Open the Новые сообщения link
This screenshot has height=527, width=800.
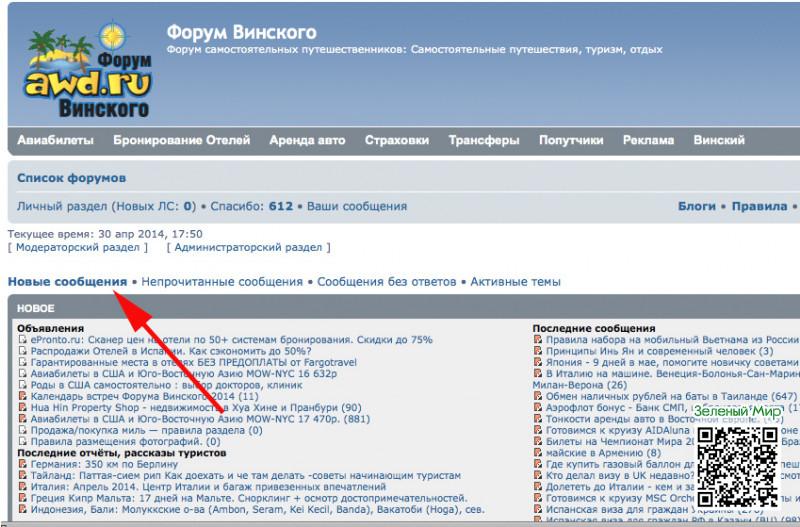pyautogui.click(x=67, y=282)
